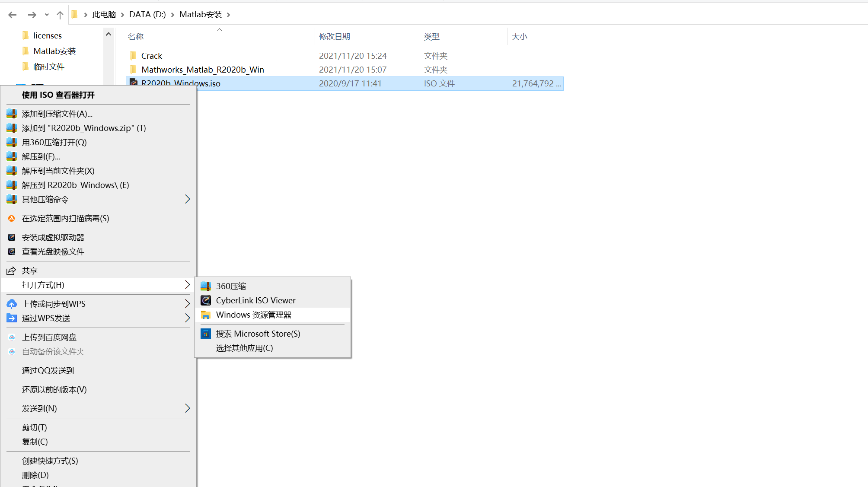Click the Windows 资源管理器 folder icon
Screen dimensions: 868x487
pos(206,315)
